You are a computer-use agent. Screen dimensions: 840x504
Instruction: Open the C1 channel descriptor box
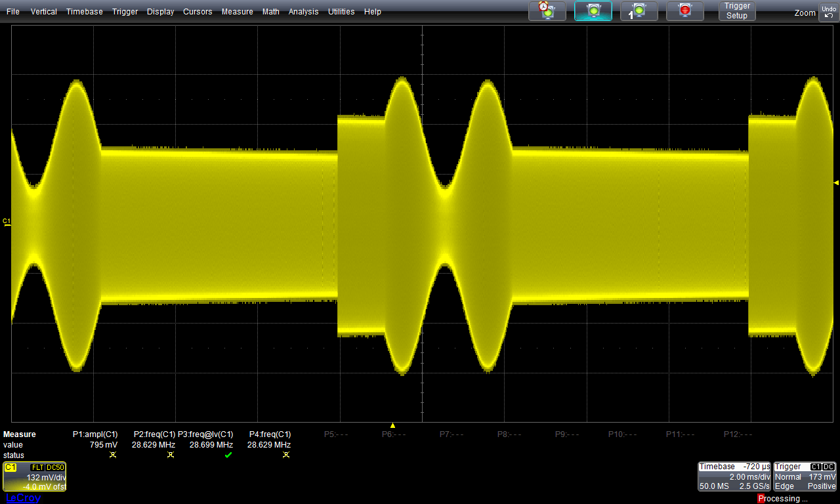click(x=34, y=476)
